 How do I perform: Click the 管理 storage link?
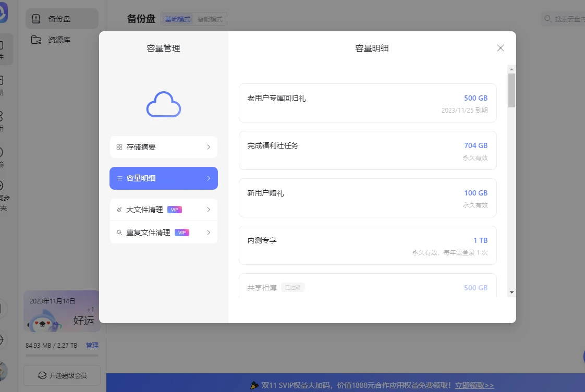pyautogui.click(x=92, y=345)
